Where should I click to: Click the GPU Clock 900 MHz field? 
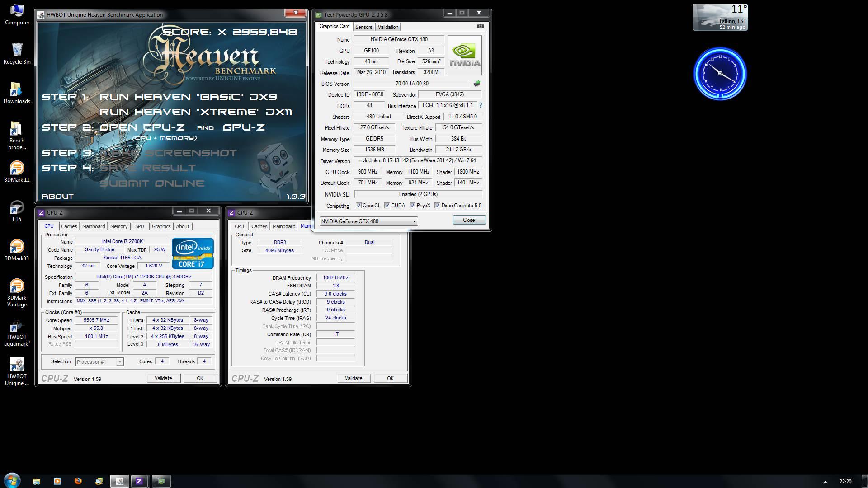point(368,172)
